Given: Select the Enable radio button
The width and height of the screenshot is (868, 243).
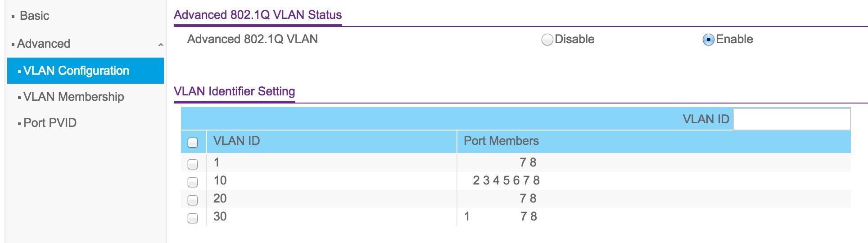Looking at the screenshot, I should (708, 40).
